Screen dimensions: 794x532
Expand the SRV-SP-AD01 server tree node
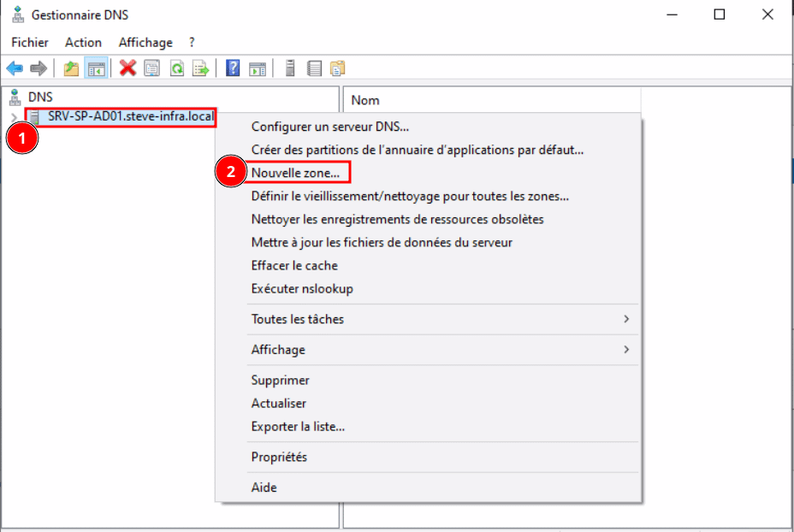[x=14, y=117]
